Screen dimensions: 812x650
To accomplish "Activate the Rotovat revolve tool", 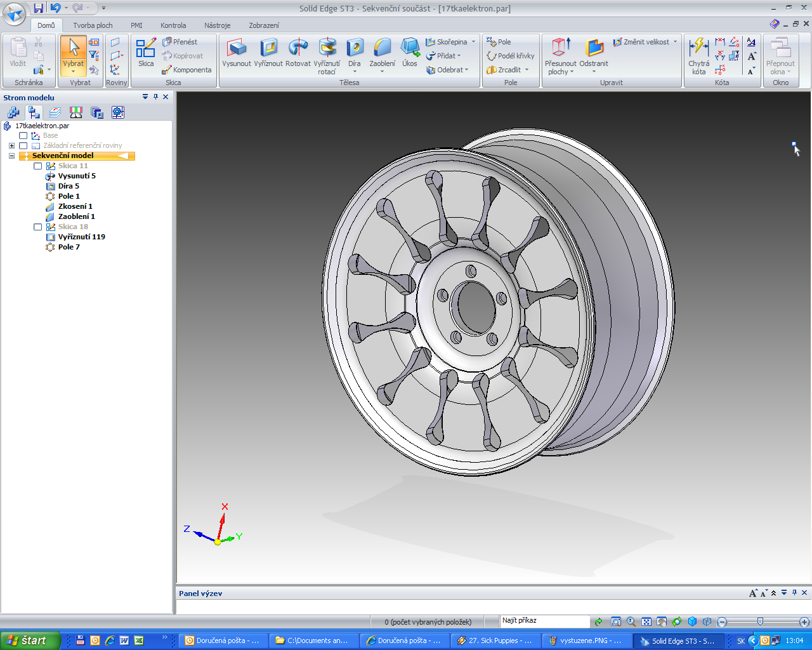I will coord(298,53).
